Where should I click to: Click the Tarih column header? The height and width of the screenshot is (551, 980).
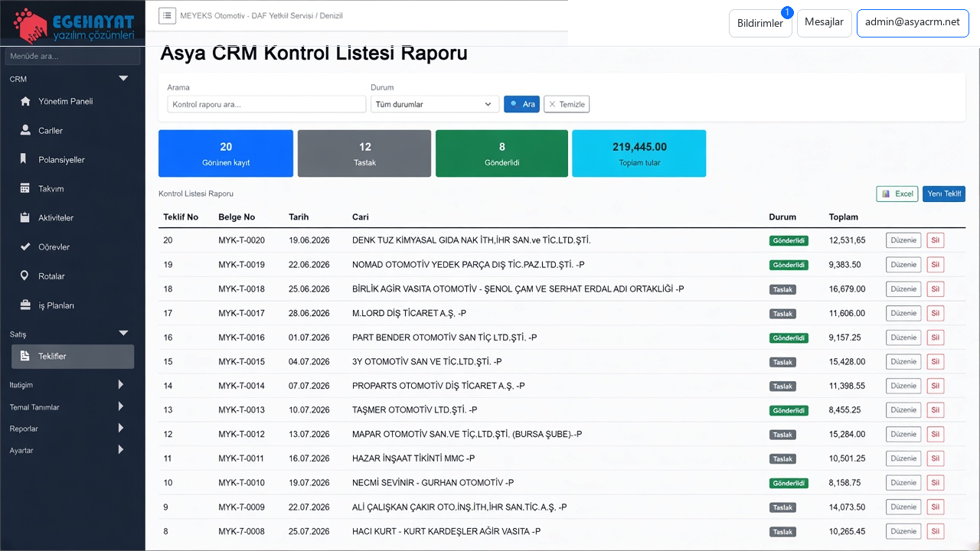click(299, 217)
